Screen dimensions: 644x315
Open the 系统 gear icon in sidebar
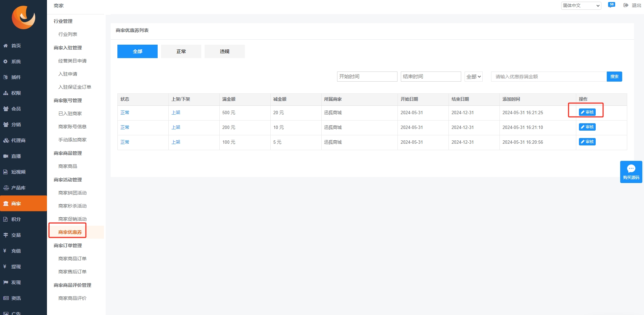click(x=6, y=61)
